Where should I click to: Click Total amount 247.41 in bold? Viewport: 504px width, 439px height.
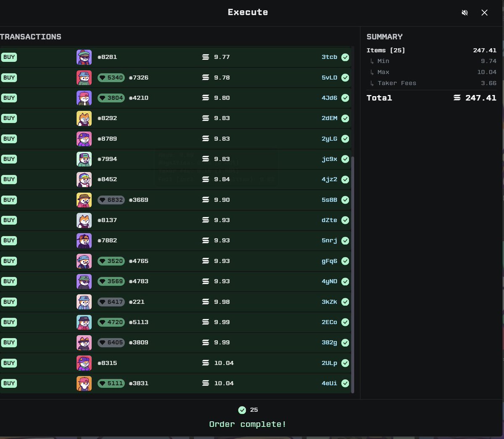(481, 98)
